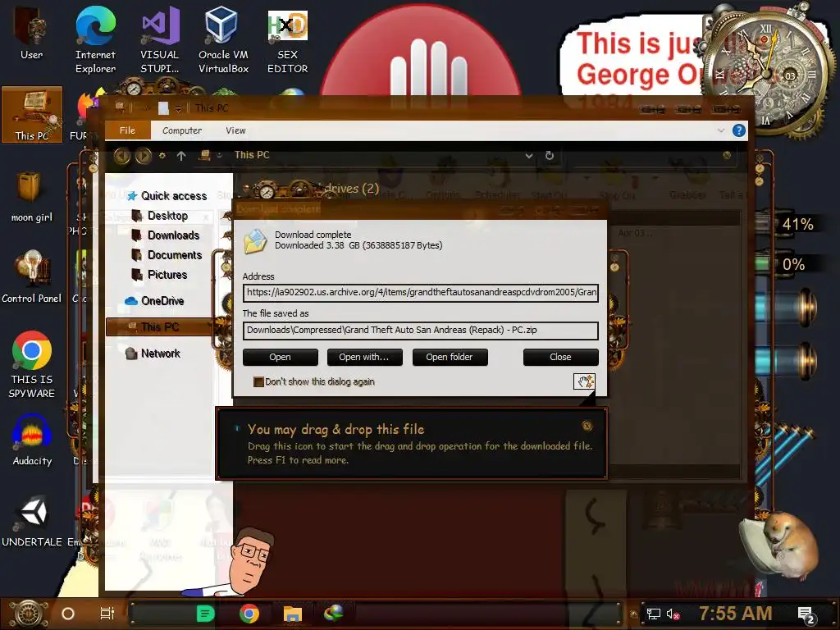Click the Open with... button
840x630 pixels.
point(363,358)
